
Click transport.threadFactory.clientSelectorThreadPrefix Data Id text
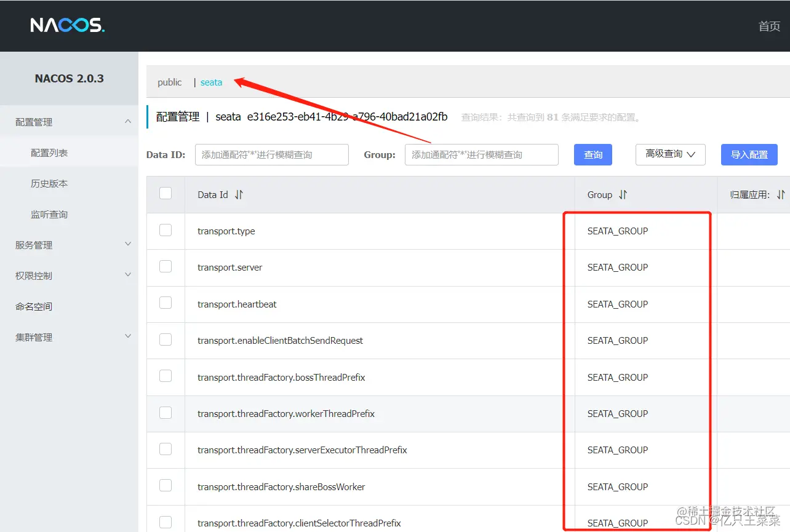(x=299, y=523)
